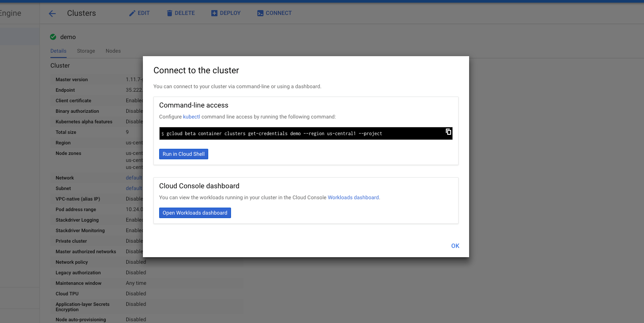
Task: Copy the gcloud command with the copy icon
Action: 448,132
